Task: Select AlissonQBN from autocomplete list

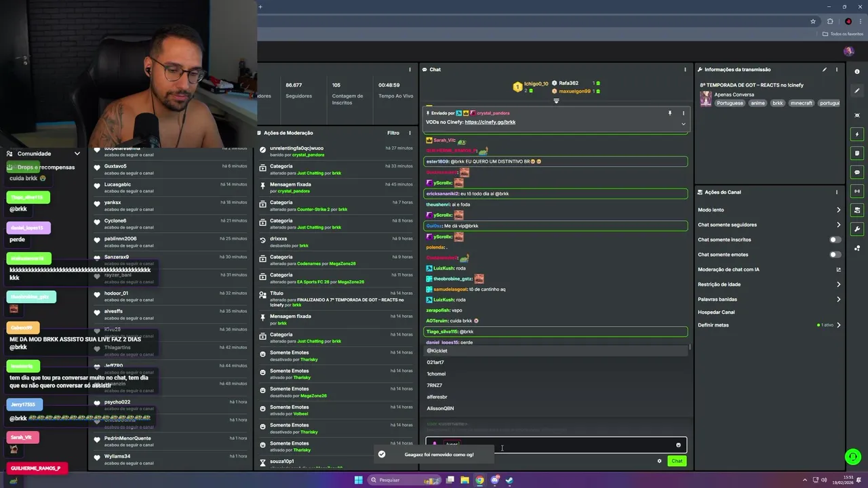Action: coord(556,409)
